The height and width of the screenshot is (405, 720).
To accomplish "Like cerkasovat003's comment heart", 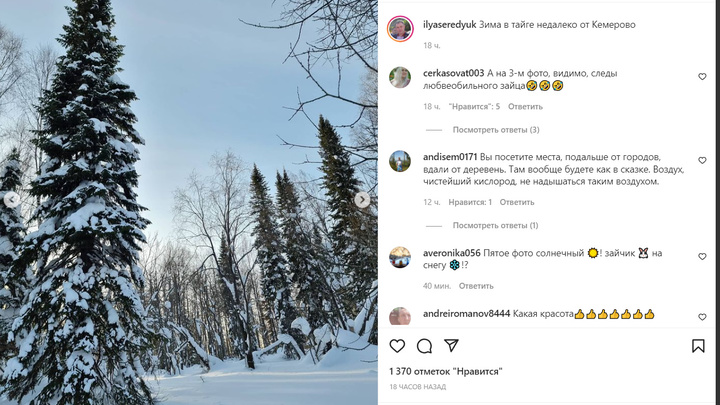I will point(702,77).
